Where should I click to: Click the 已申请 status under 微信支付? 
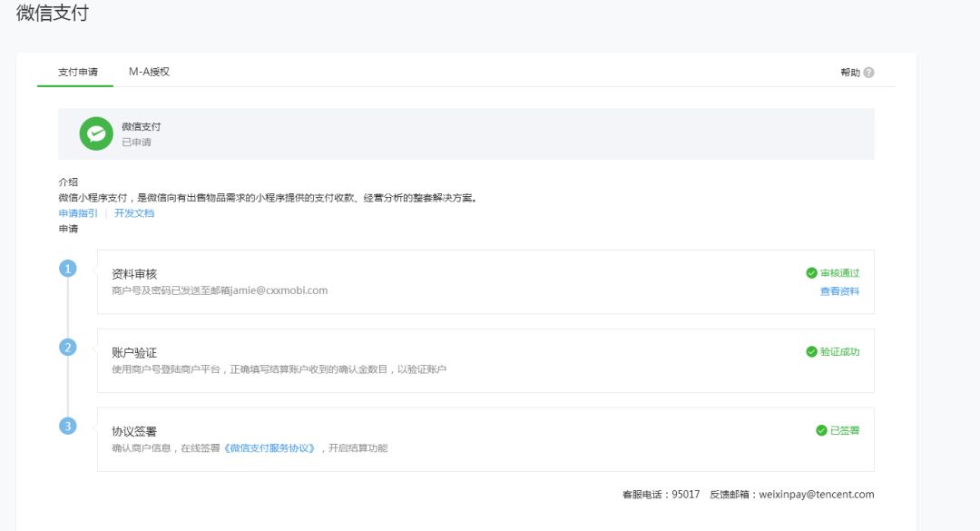[x=136, y=142]
